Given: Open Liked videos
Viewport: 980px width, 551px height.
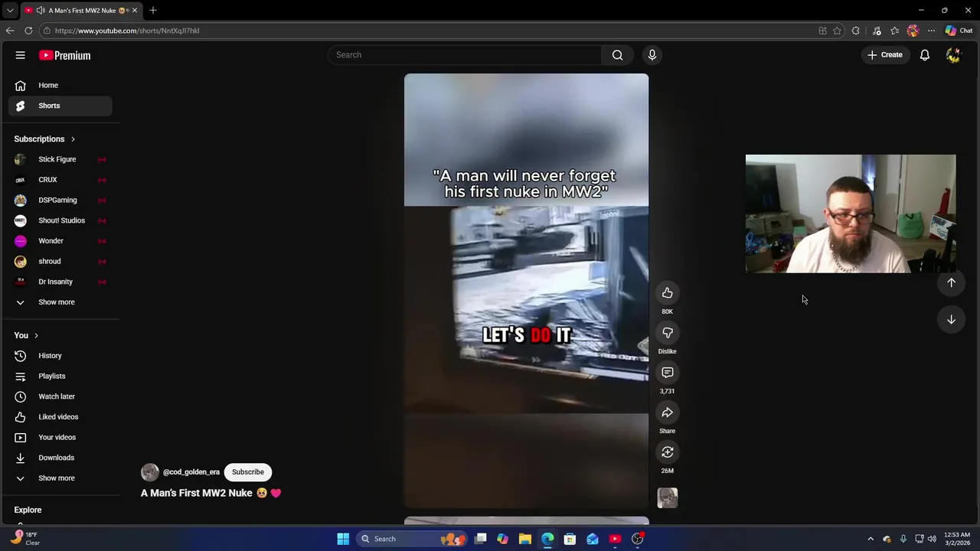Looking at the screenshot, I should (60, 417).
